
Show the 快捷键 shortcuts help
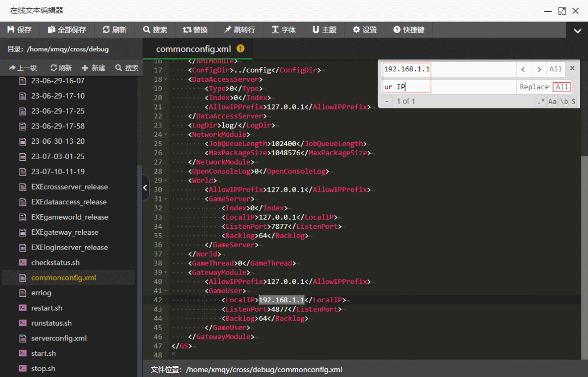pos(409,29)
